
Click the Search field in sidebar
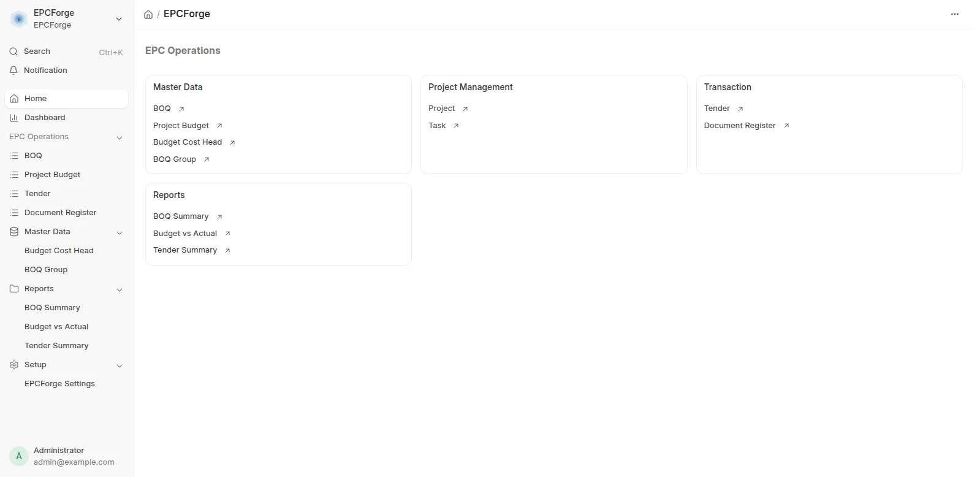(x=66, y=52)
